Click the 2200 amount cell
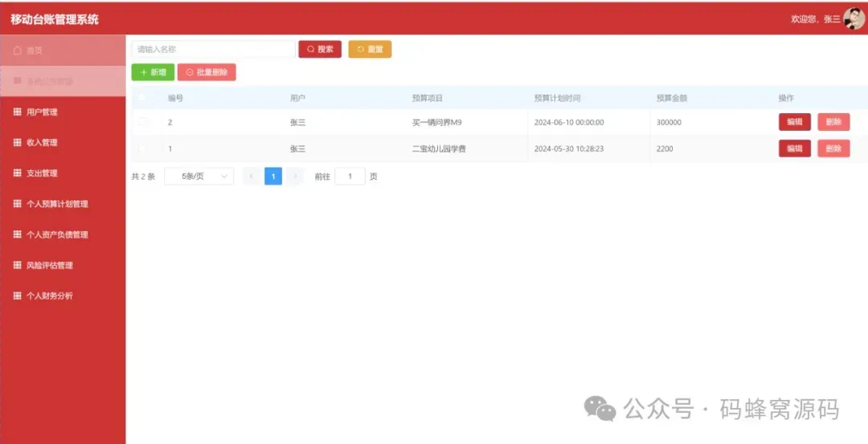Viewport: 868px width, 444px height. pyautogui.click(x=665, y=149)
